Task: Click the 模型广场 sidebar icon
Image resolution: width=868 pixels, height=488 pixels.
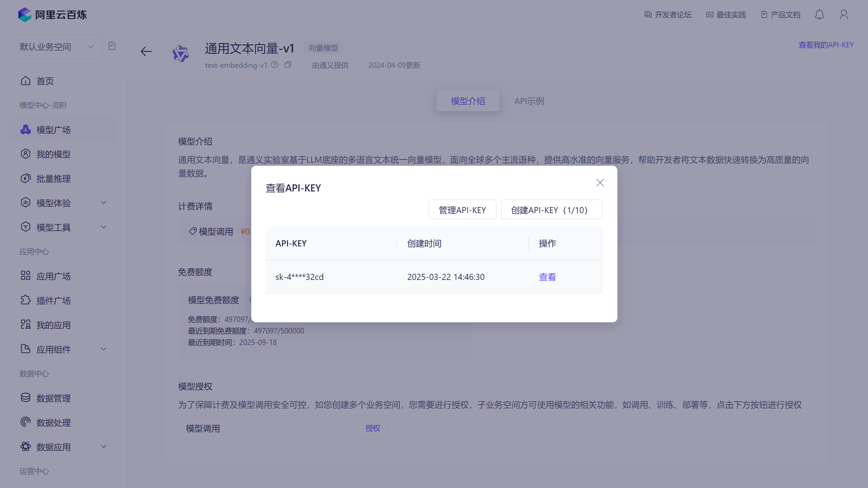Action: (25, 130)
